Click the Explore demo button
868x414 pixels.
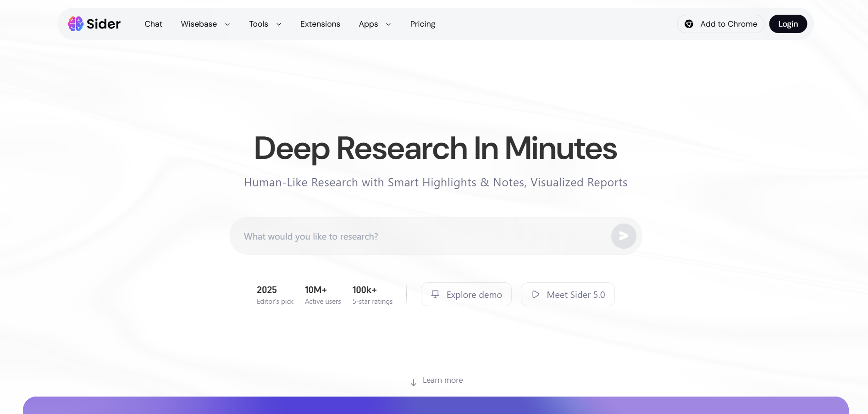466,294
